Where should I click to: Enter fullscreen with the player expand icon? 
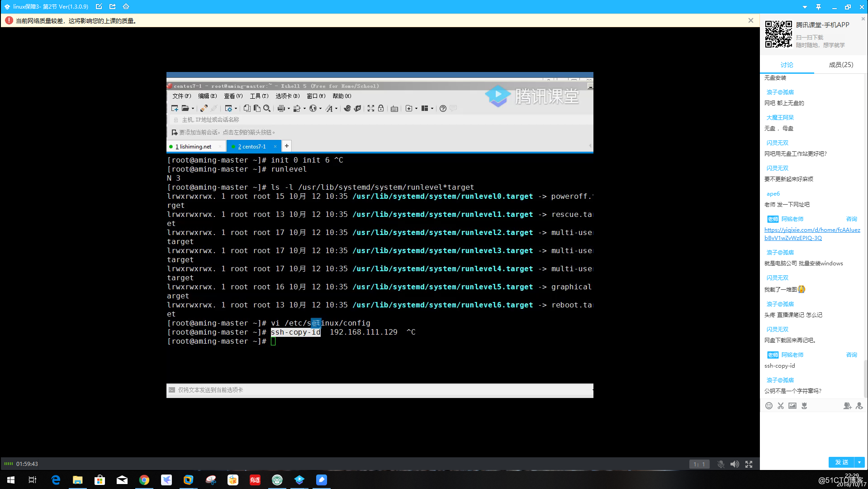pos(749,464)
